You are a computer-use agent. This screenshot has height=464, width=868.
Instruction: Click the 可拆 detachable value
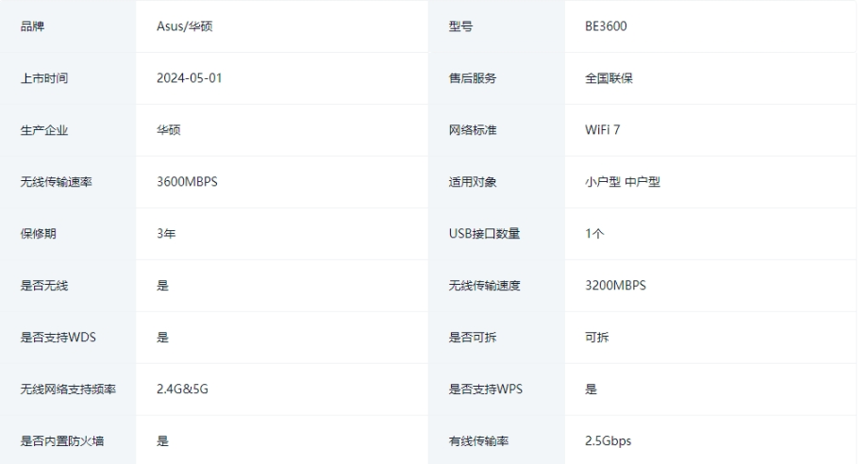coord(596,338)
